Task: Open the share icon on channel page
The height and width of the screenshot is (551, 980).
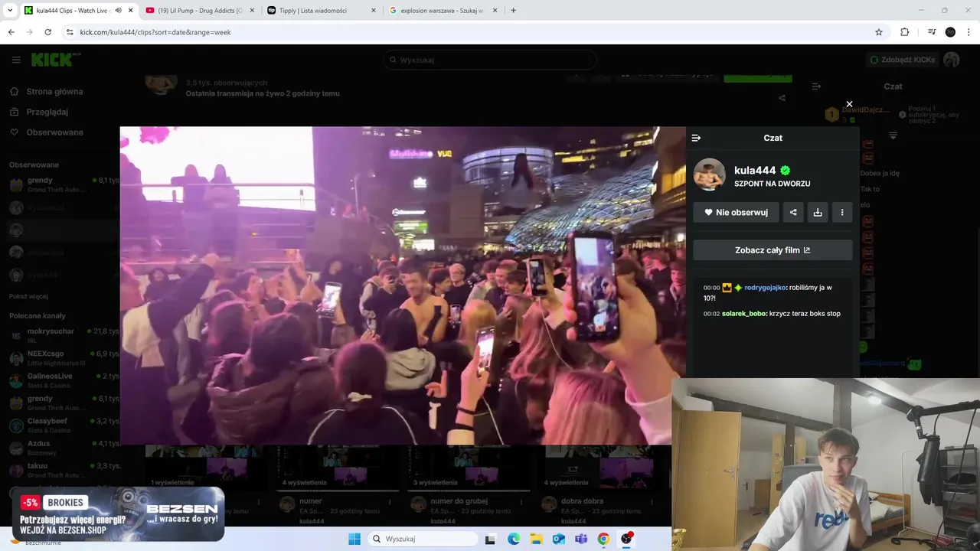Action: coord(782,98)
